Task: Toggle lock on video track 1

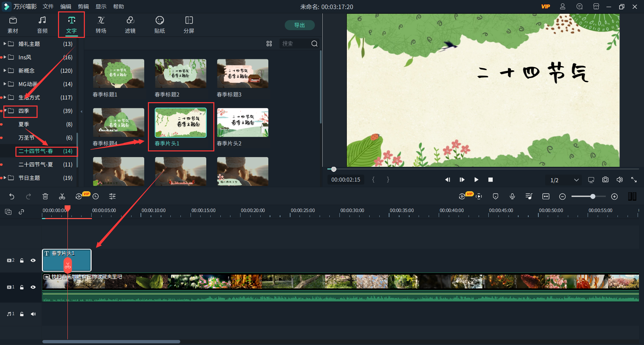Action: (x=22, y=287)
